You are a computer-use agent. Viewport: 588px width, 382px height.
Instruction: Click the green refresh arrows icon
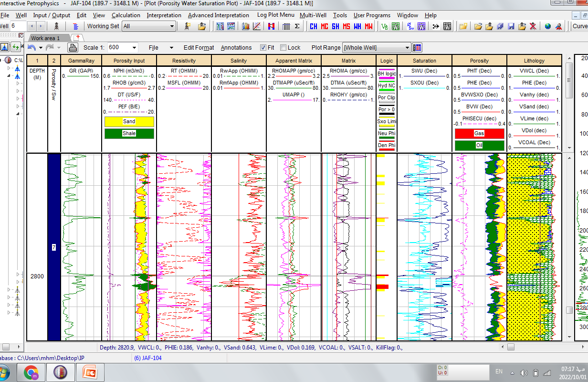[16, 47]
